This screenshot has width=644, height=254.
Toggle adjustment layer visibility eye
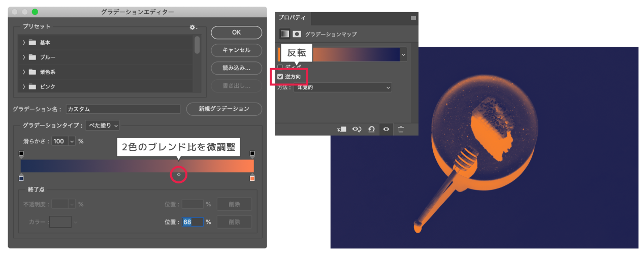[x=386, y=129]
